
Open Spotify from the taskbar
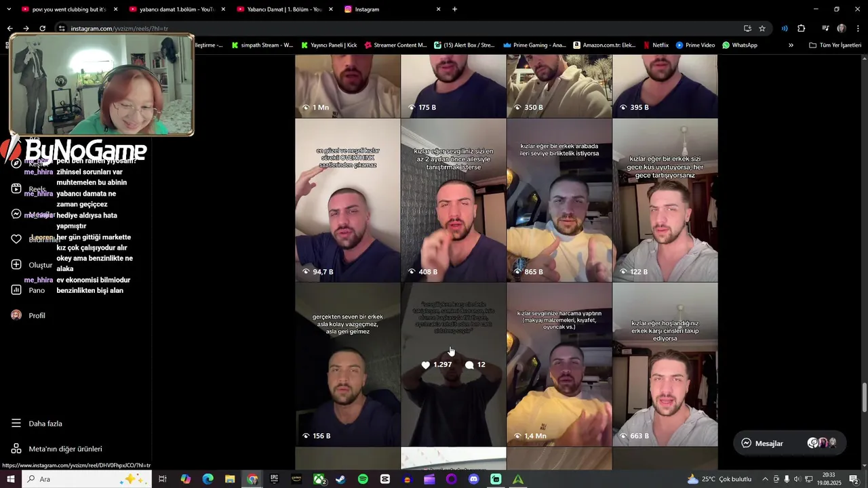pos(363,479)
